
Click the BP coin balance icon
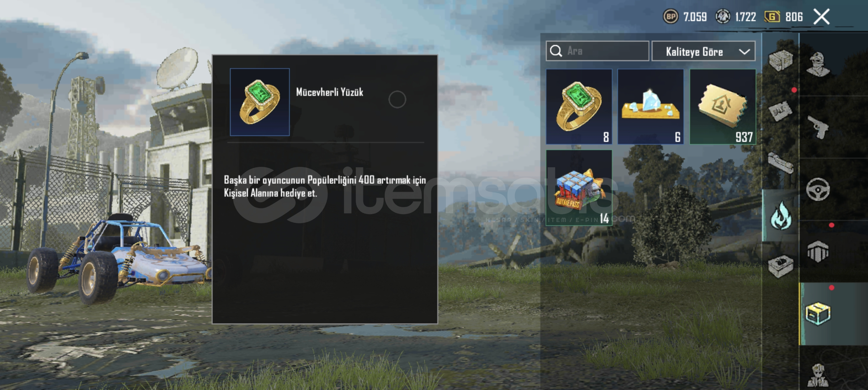[x=671, y=17]
